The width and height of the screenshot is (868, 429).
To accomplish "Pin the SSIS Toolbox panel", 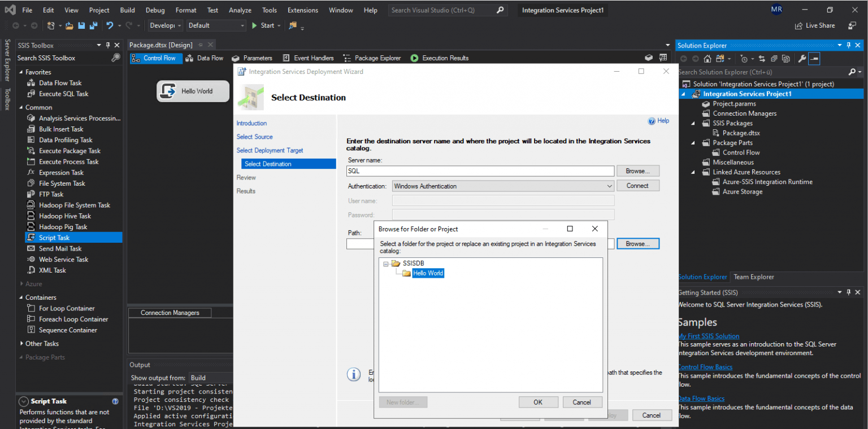I will [108, 45].
